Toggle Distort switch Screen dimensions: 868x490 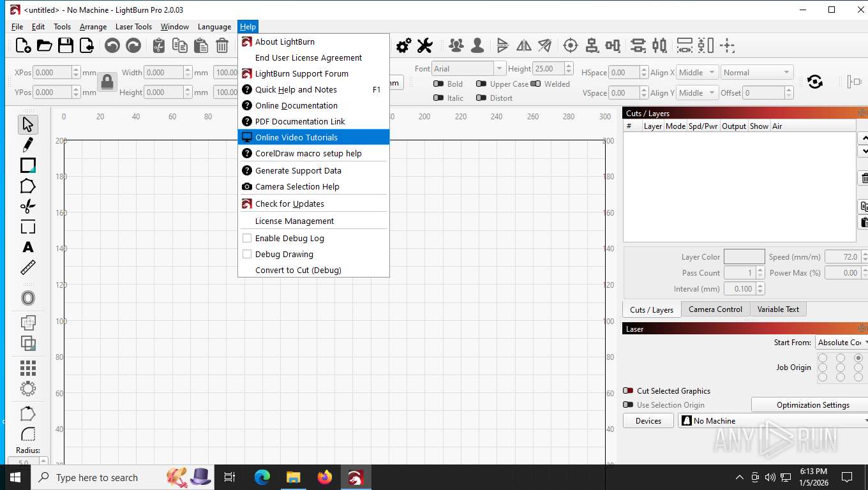pyautogui.click(x=481, y=98)
